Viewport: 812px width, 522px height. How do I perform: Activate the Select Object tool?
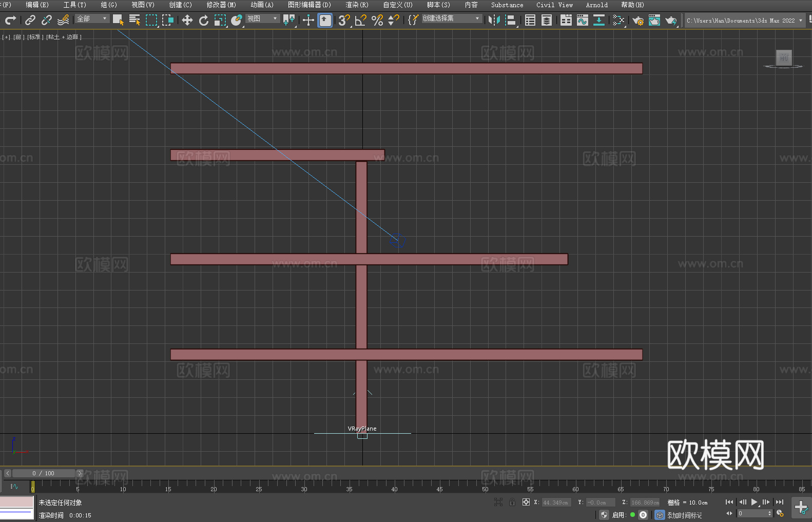[x=118, y=20]
